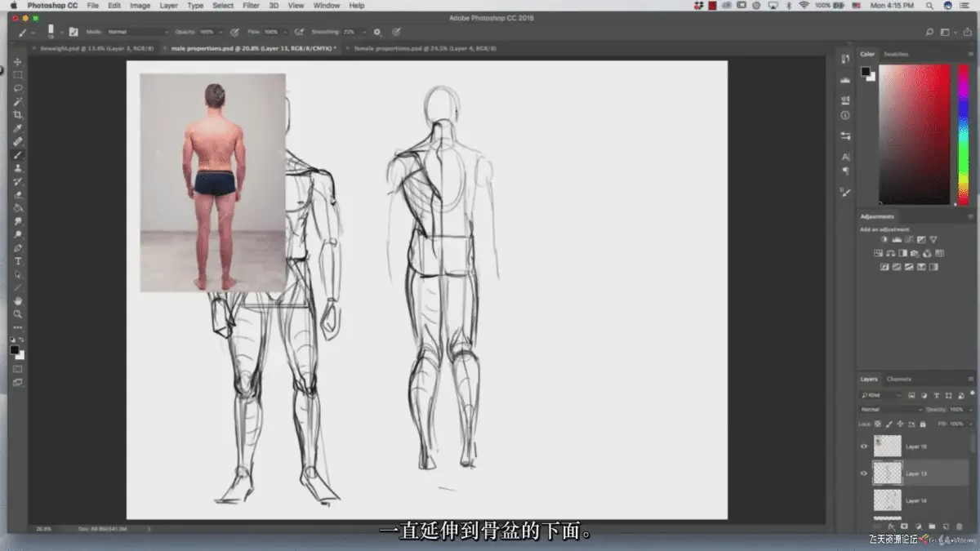Expand the layer Kind filter dropdown
The image size is (980, 551).
882,395
